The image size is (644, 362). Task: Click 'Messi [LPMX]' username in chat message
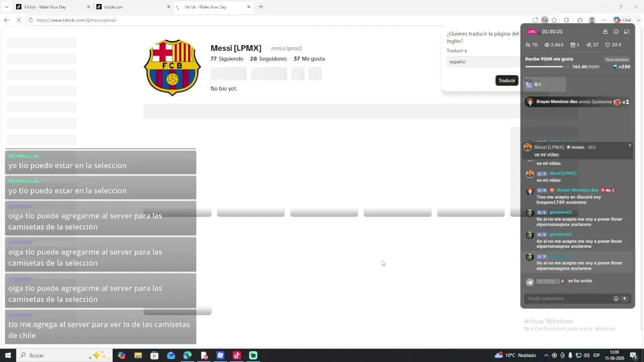click(x=562, y=173)
